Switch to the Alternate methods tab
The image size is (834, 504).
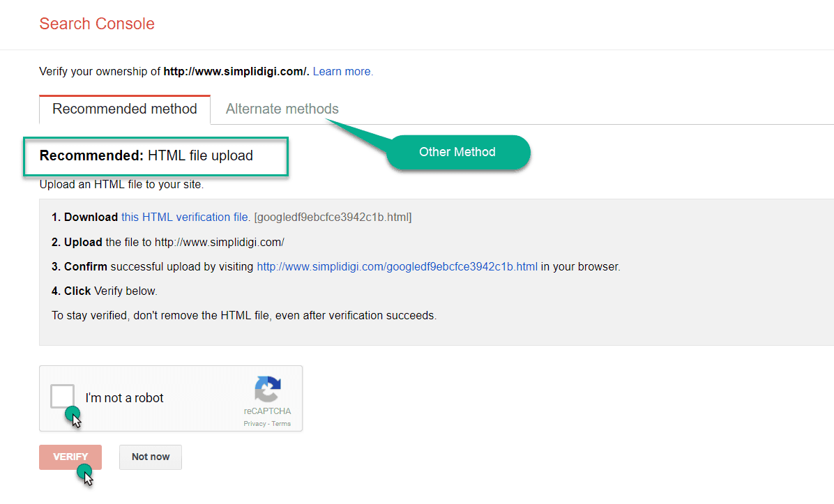(x=282, y=109)
